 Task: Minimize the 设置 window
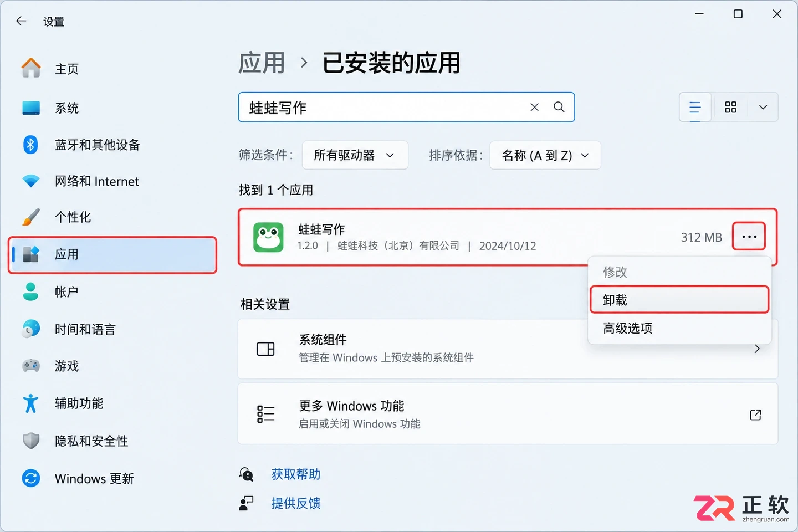(x=699, y=14)
